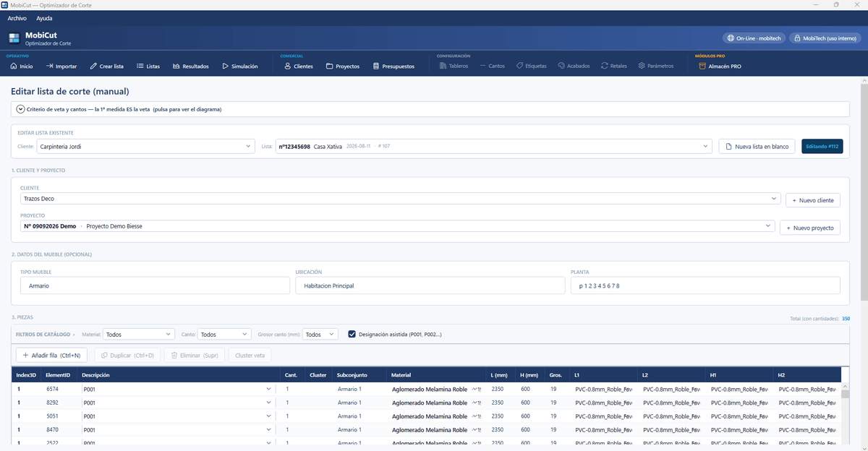Click the Editando #112 button

(x=822, y=146)
